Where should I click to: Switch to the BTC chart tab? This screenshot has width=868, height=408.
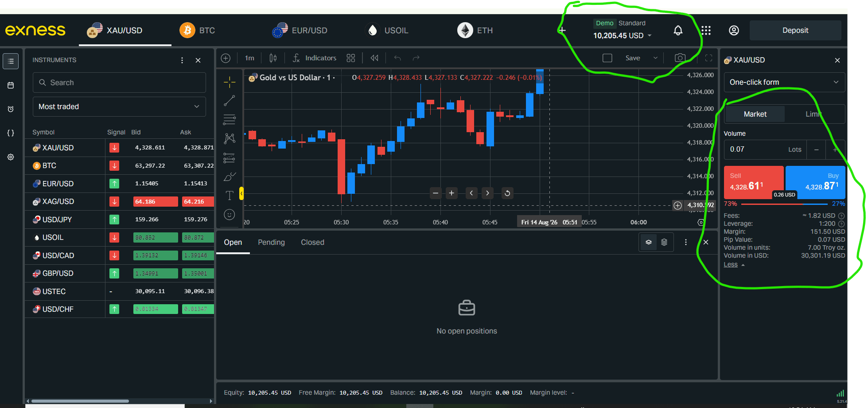point(197,31)
